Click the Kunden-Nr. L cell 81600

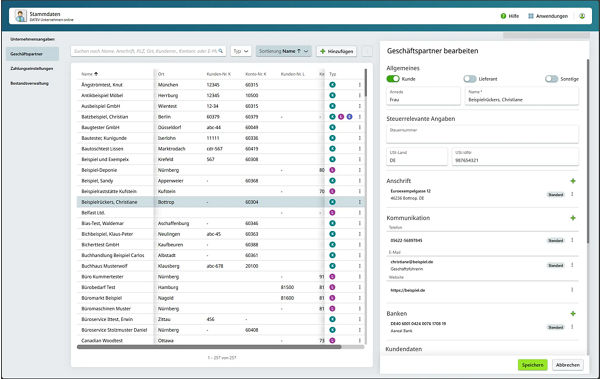(287, 298)
